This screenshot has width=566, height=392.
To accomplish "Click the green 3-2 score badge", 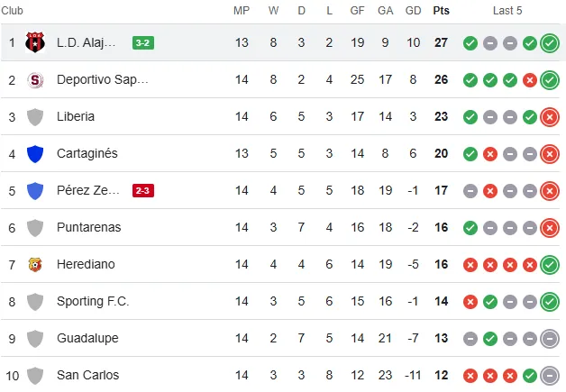I will 142,42.
